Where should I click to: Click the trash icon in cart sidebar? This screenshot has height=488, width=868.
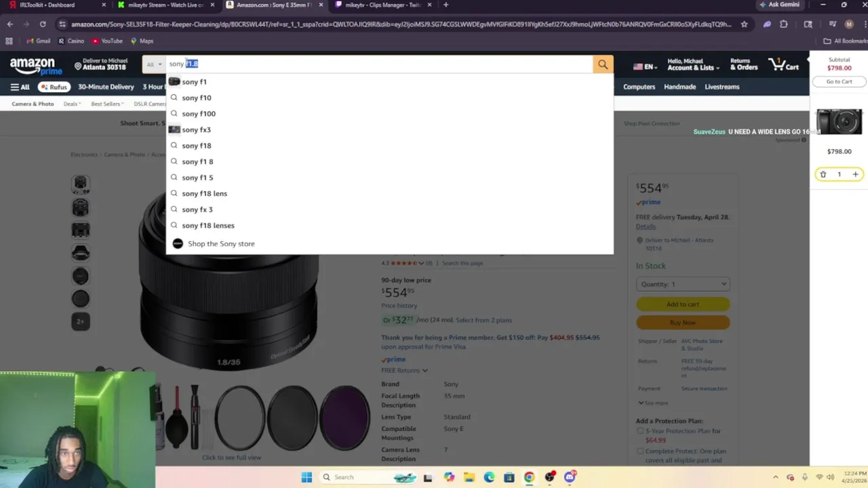coord(823,174)
